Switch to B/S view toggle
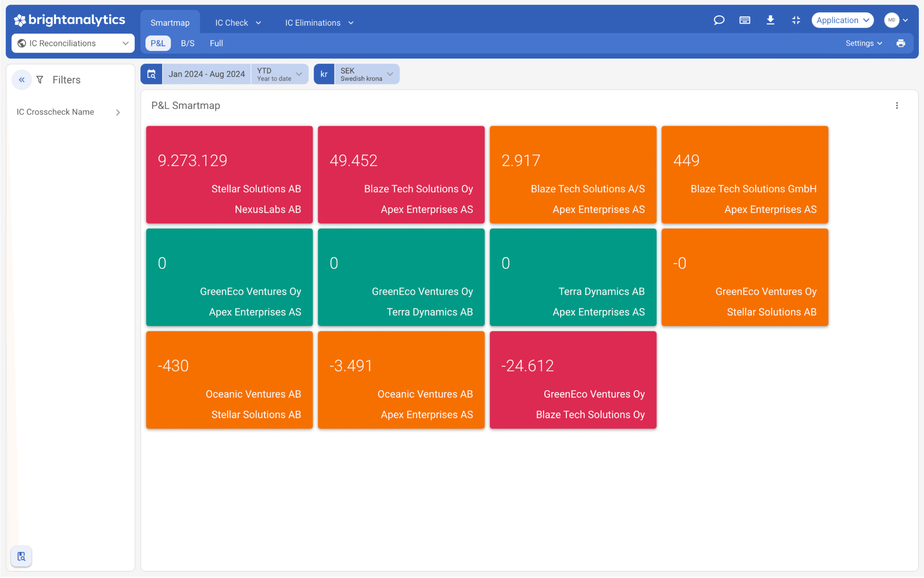 coord(188,43)
